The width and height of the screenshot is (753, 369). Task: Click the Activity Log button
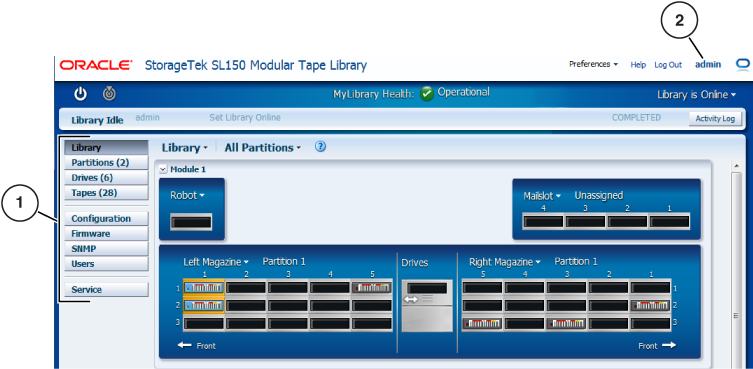[715, 119]
